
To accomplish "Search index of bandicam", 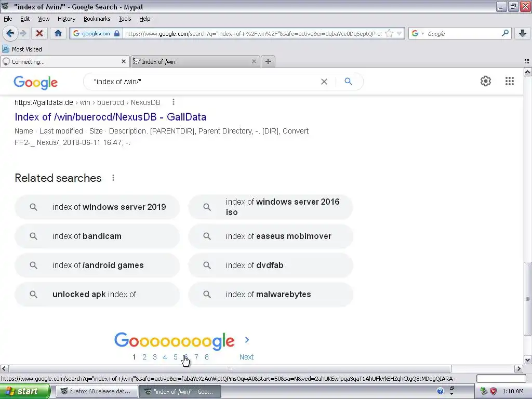I will click(x=97, y=236).
